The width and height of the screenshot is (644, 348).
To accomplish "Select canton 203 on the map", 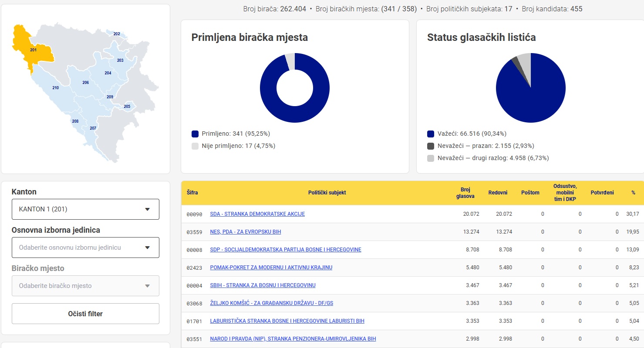I will coord(120,60).
